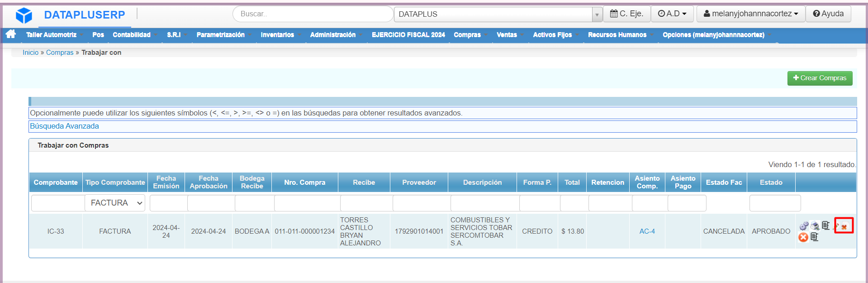The height and width of the screenshot is (283, 868).
Task: Select the CANCELADA status cell
Action: coord(724,231)
